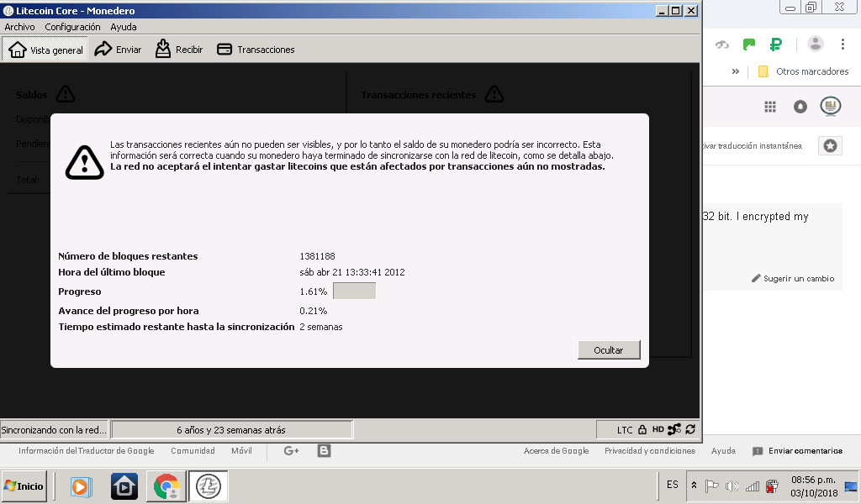Show the Transacciones tab
861x504 pixels.
pos(256,50)
